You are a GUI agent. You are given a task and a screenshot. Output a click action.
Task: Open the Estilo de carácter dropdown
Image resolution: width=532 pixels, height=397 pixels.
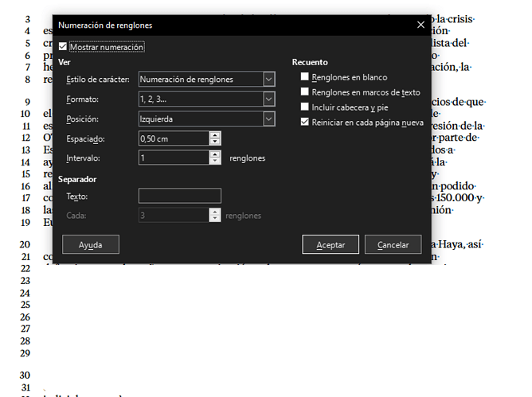point(268,80)
